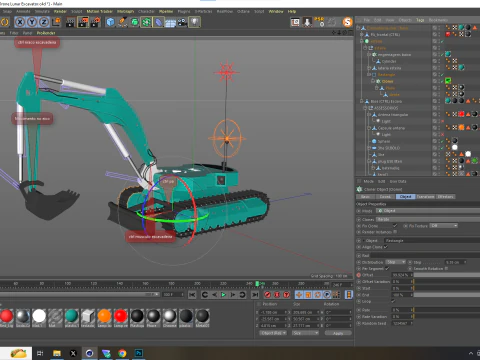Add a camera object icon
The image size is (480, 360).
(182, 22)
